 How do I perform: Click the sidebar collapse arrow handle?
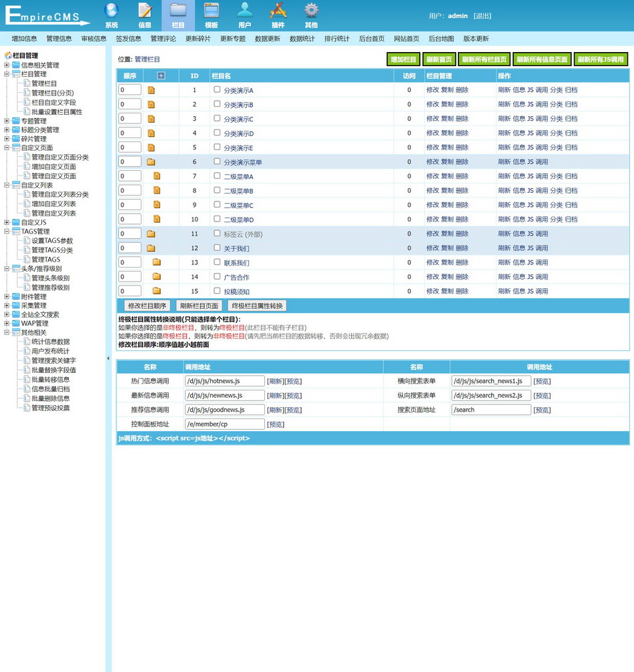coord(108,358)
